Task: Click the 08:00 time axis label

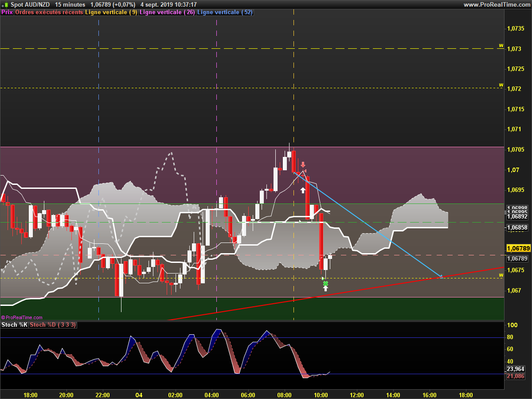Action: (x=284, y=395)
